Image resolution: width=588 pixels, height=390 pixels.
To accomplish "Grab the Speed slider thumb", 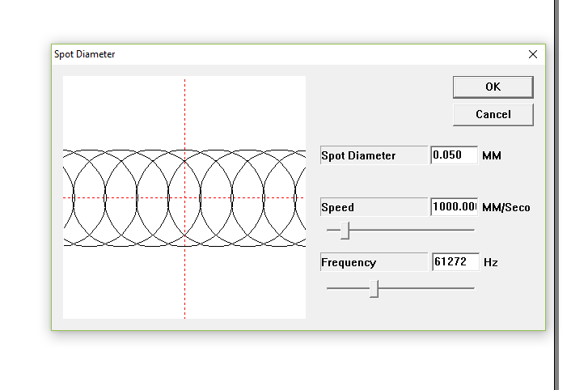I will pyautogui.click(x=345, y=231).
